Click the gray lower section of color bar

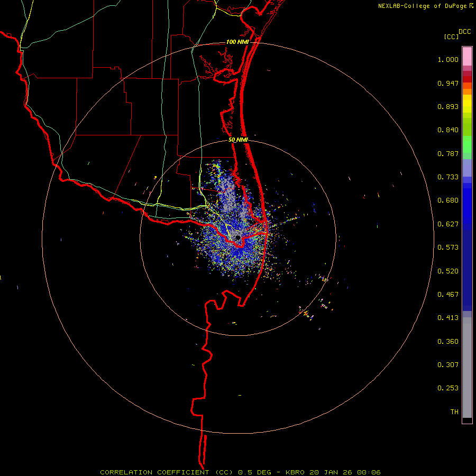click(x=467, y=368)
